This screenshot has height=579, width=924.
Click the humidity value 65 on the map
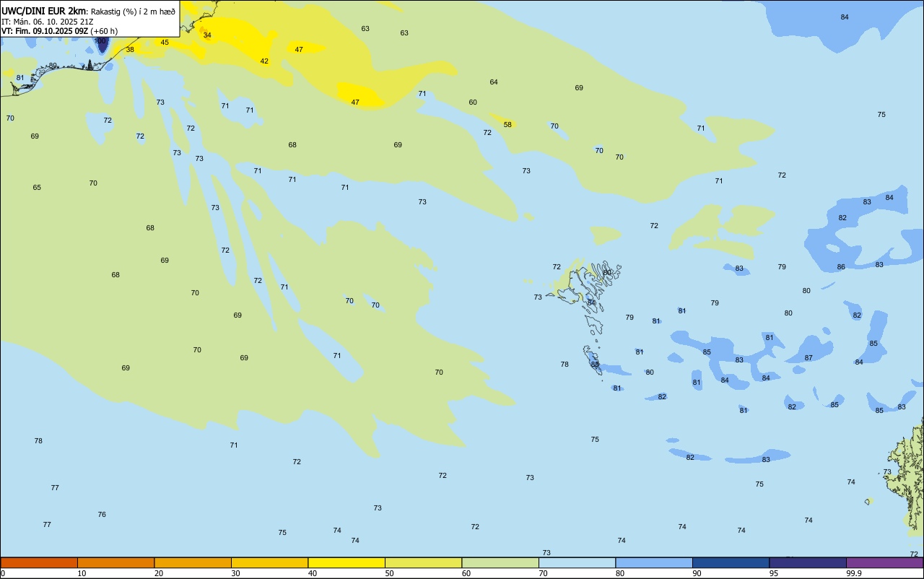click(x=37, y=188)
